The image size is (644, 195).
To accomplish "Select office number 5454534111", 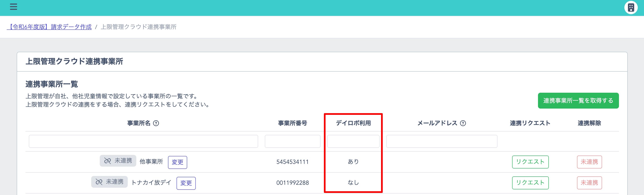I will [x=293, y=162].
